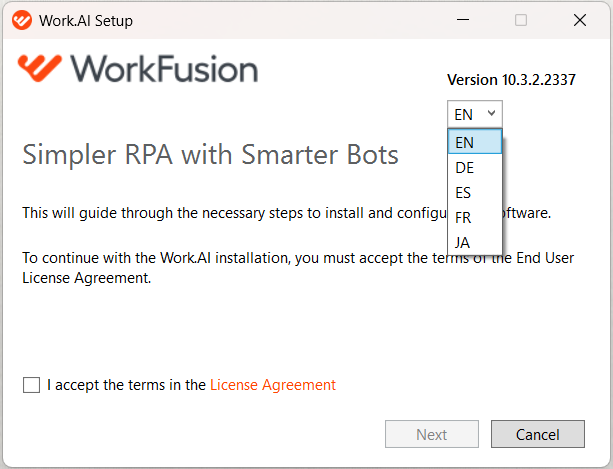Click the 'Work.AI Setup' window title
The image size is (613, 469).
86,21
